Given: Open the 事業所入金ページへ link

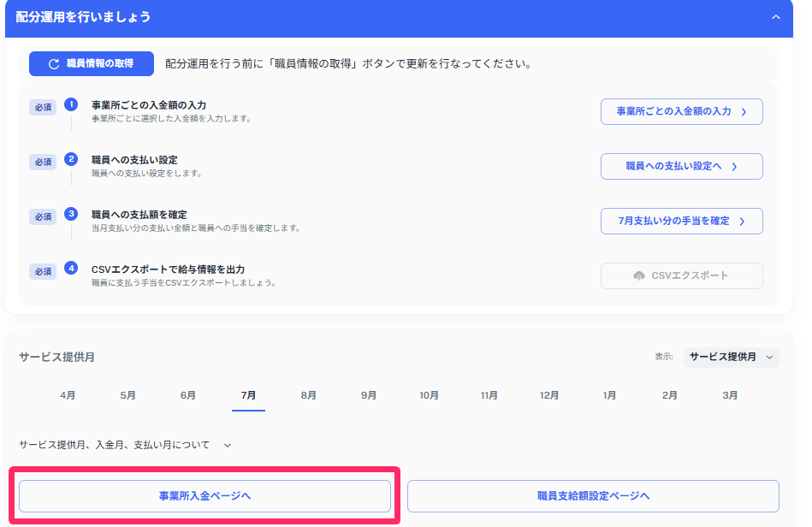Looking at the screenshot, I should 204,496.
